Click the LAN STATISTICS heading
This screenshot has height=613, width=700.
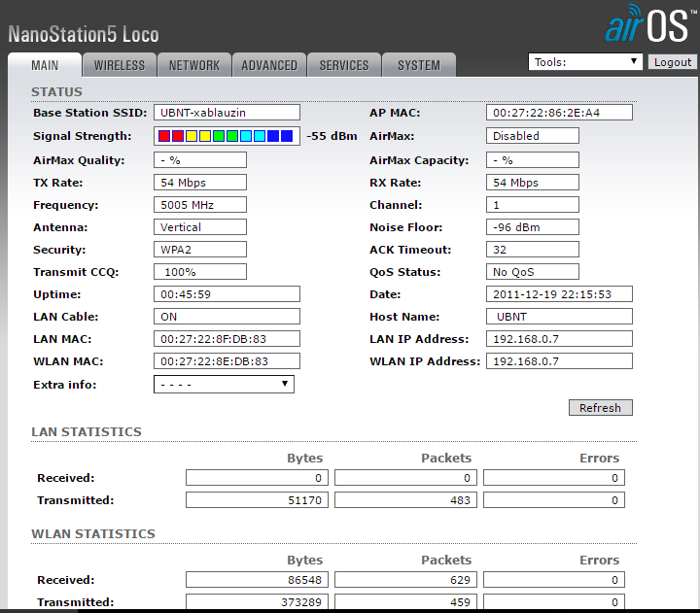coord(87,432)
